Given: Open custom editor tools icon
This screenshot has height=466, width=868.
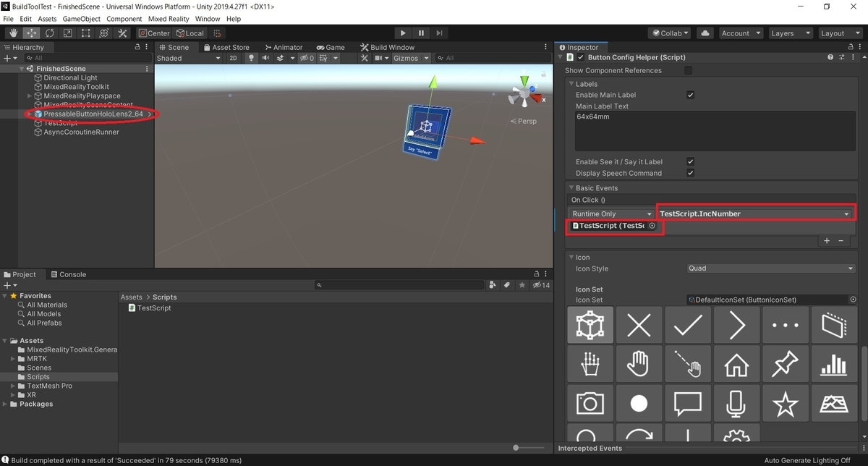Looking at the screenshot, I should coord(122,33).
